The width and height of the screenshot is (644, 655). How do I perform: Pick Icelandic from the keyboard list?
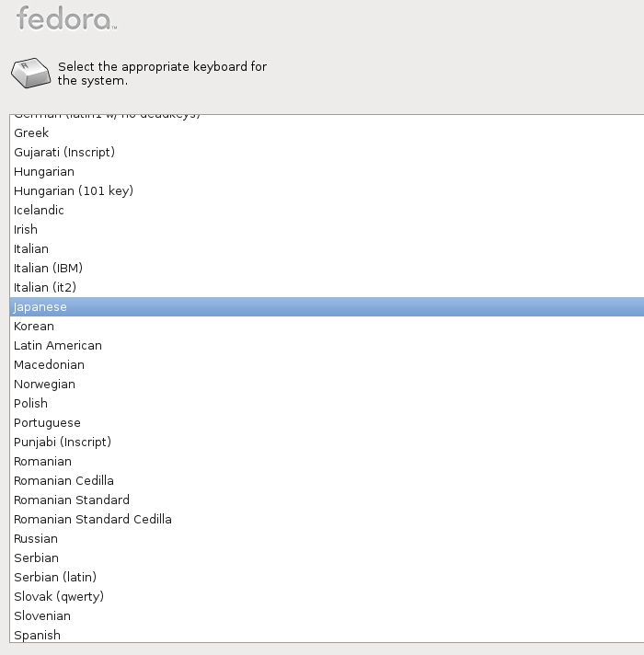coord(327,210)
